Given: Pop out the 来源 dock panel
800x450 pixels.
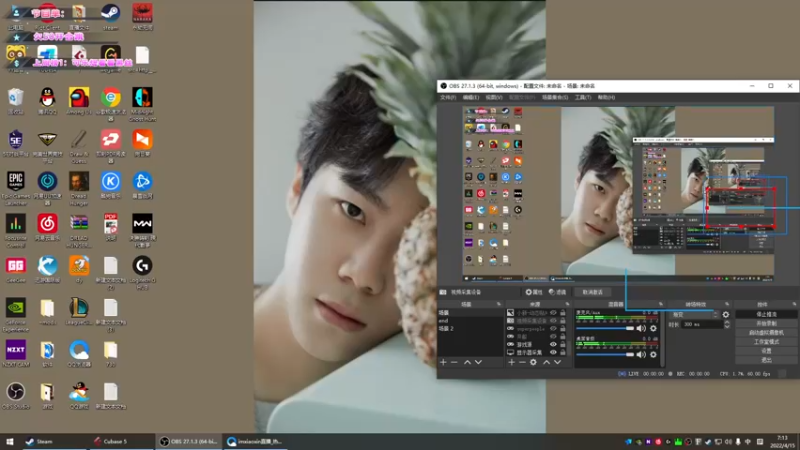Looking at the screenshot, I should coord(567,304).
